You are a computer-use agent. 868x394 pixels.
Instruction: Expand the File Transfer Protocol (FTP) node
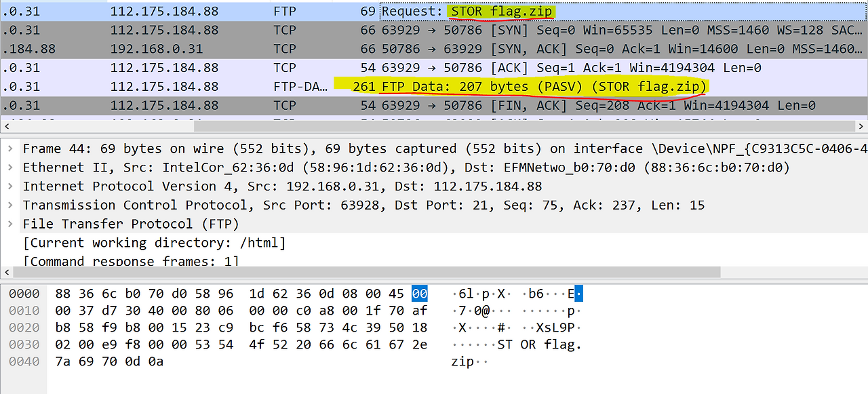pyautogui.click(x=9, y=224)
